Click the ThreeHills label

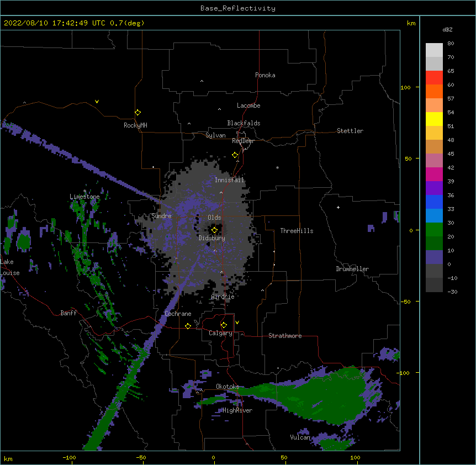coord(297,231)
